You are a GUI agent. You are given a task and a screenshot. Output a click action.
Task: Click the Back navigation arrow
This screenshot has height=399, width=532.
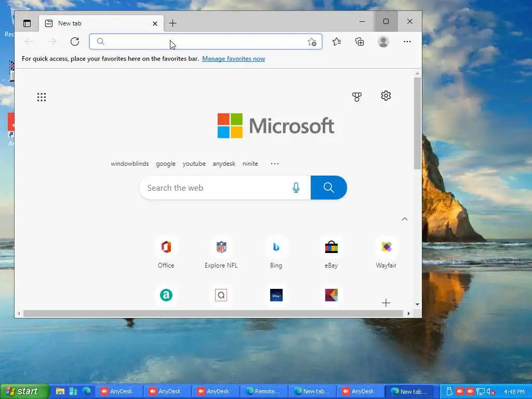[x=29, y=42]
